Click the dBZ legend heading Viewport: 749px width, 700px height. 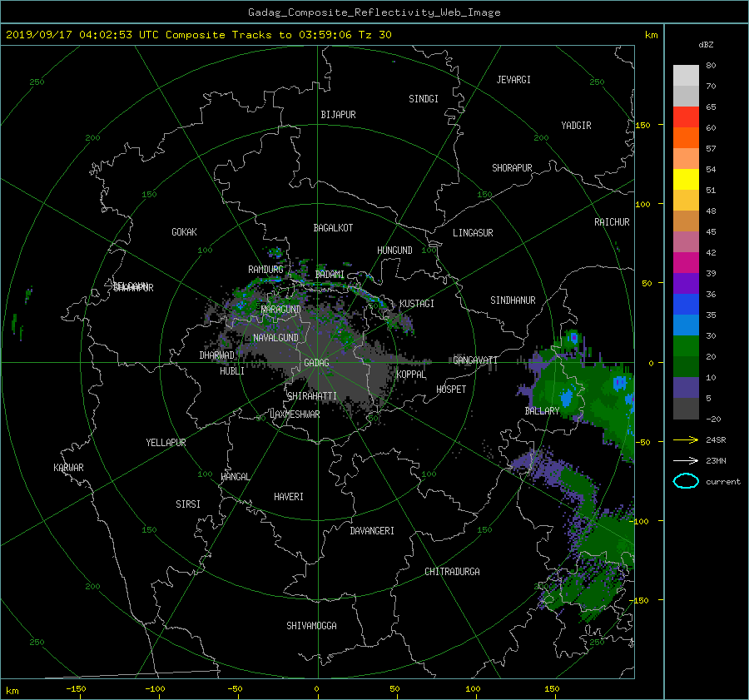(x=706, y=45)
